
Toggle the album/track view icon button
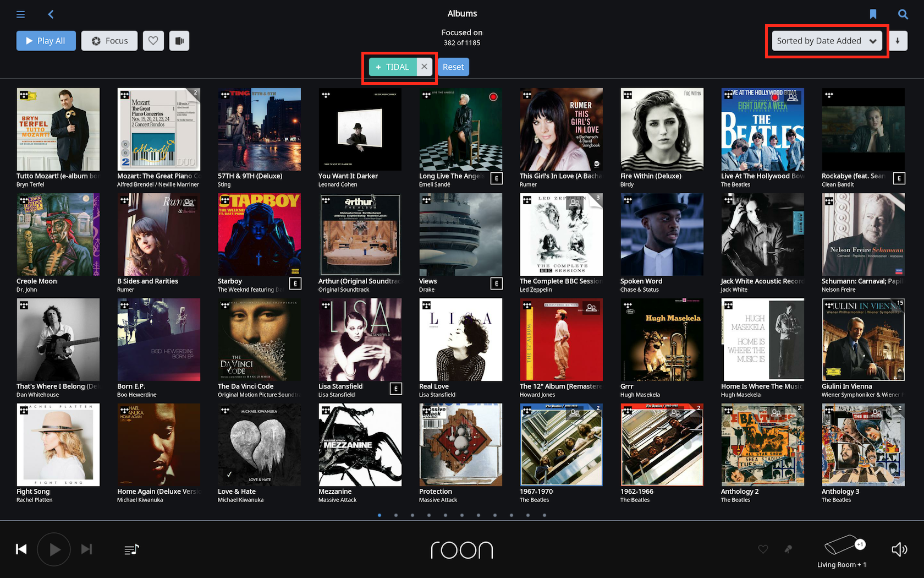coord(179,41)
